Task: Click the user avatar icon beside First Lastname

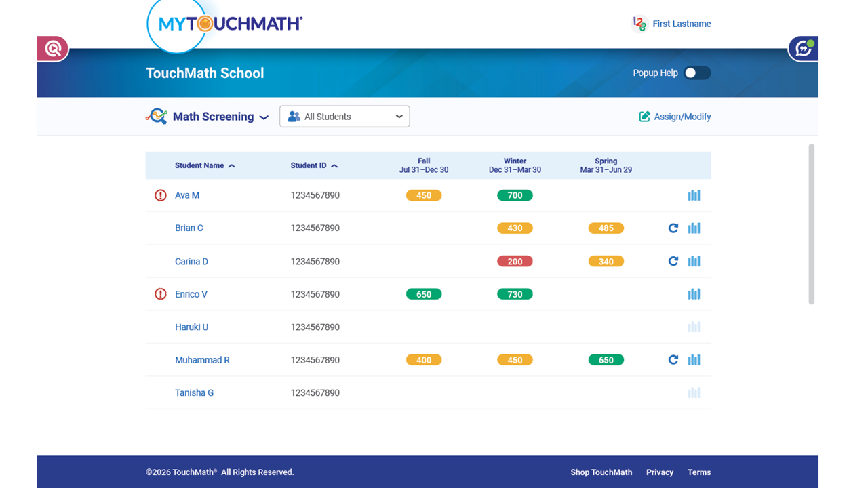Action: (x=639, y=24)
